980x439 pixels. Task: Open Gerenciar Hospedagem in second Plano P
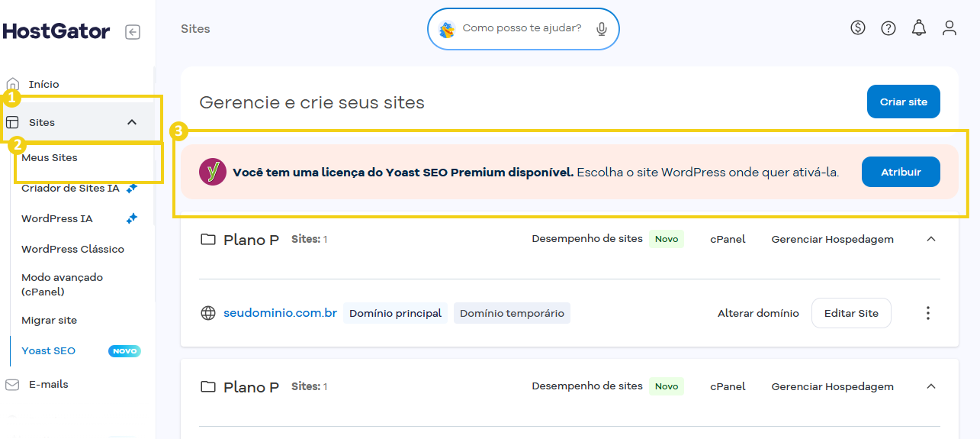pos(833,386)
